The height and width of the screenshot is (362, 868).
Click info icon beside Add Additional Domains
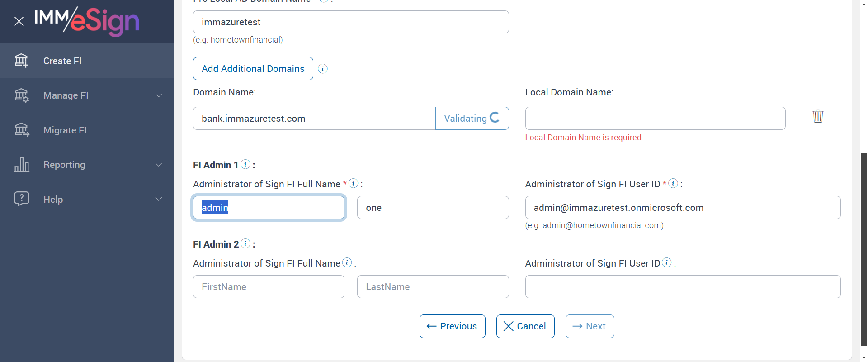323,69
